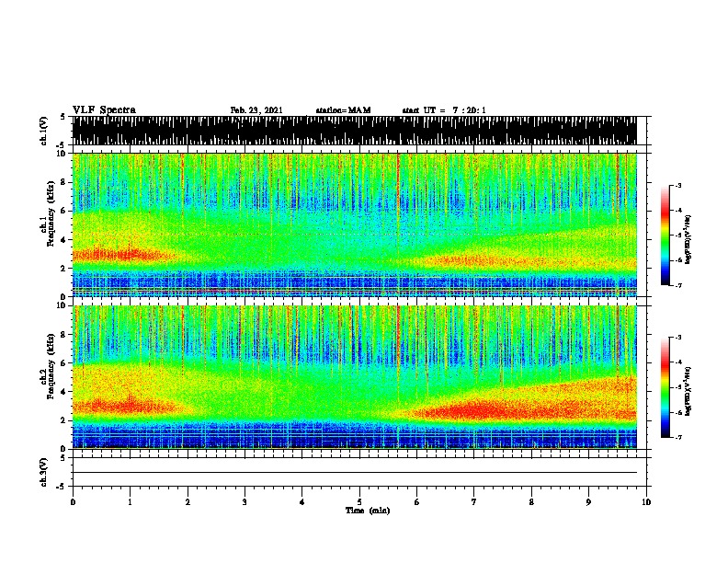Click the VLF Spectra plot title
This screenshot has height=563, width=728.
point(104,110)
